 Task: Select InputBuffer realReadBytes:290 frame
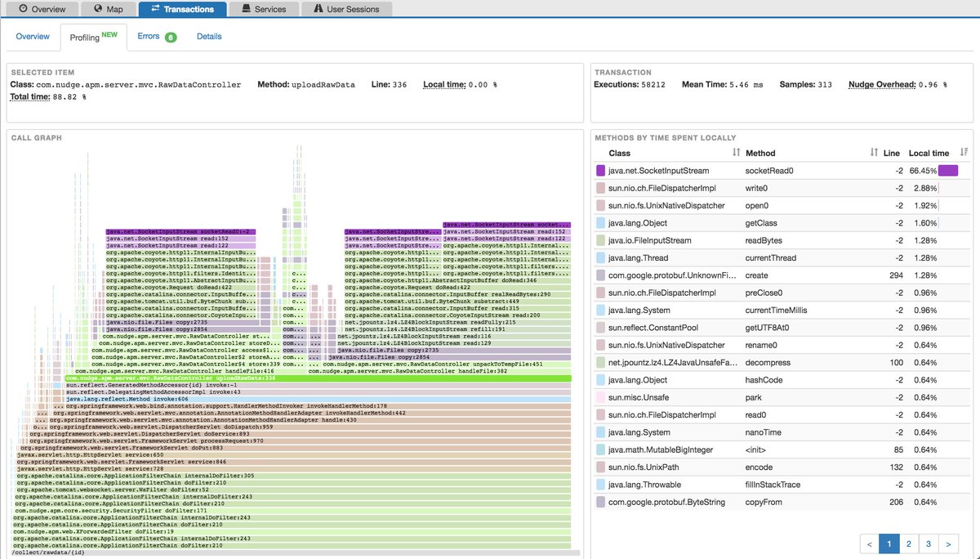457,295
